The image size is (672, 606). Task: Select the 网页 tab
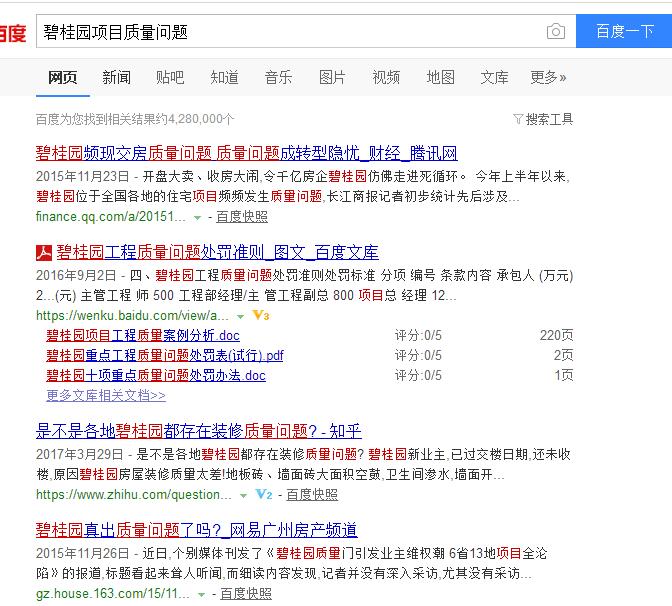[63, 78]
